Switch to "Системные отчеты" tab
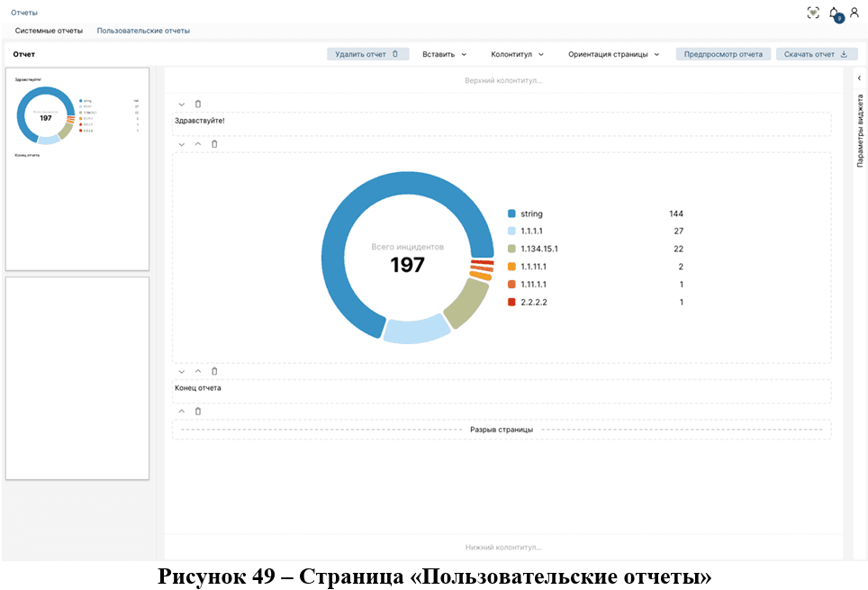Viewport: 868px width, 590px height. tap(49, 31)
